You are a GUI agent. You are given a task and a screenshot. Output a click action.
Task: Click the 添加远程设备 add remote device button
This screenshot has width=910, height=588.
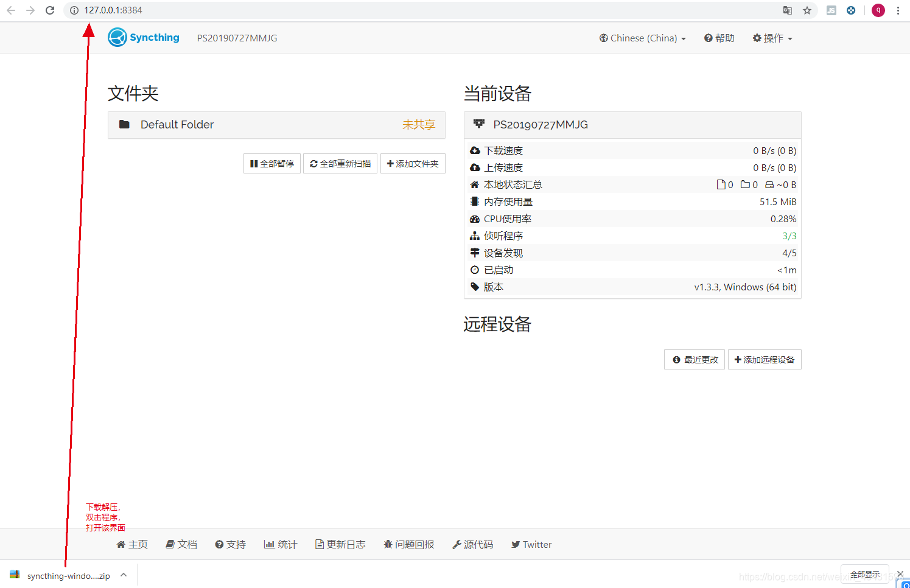(765, 360)
